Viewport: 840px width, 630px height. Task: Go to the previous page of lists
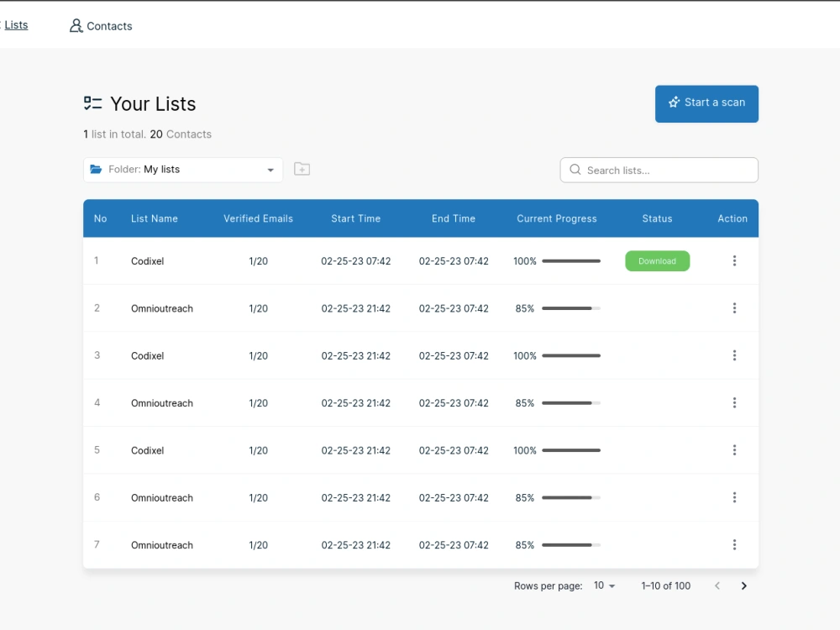click(717, 585)
